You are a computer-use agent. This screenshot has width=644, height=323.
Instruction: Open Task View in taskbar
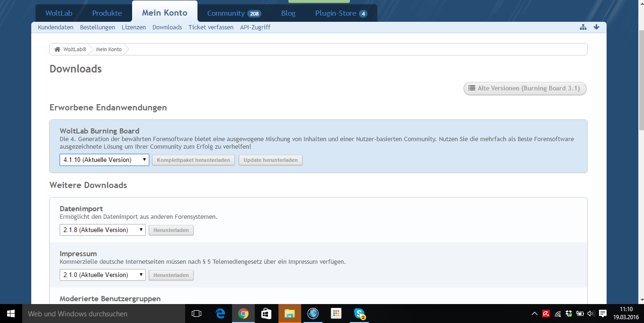tap(197, 314)
